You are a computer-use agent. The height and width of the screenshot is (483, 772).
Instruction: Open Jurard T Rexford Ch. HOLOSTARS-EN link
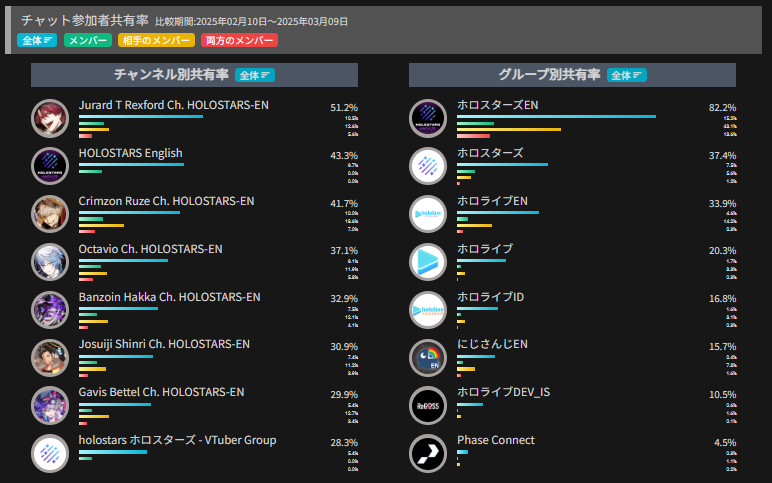(174, 105)
